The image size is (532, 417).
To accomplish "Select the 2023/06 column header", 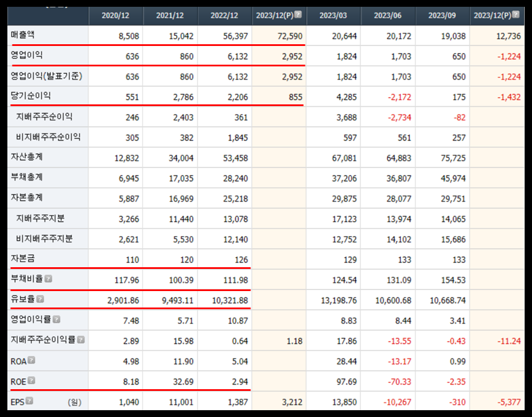I will [387, 15].
